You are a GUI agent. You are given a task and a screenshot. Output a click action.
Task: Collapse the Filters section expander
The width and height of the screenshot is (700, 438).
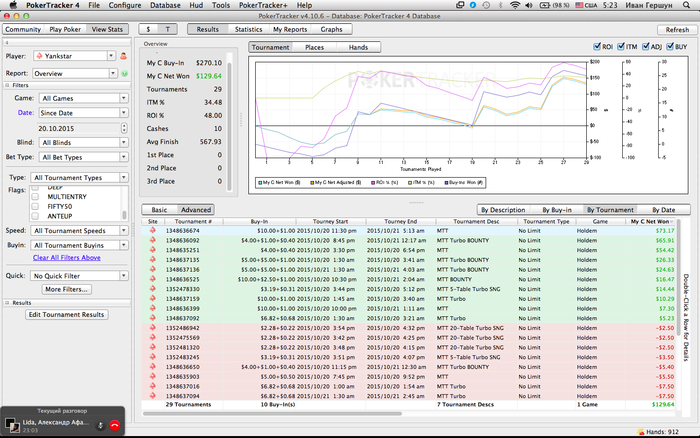pos(7,85)
